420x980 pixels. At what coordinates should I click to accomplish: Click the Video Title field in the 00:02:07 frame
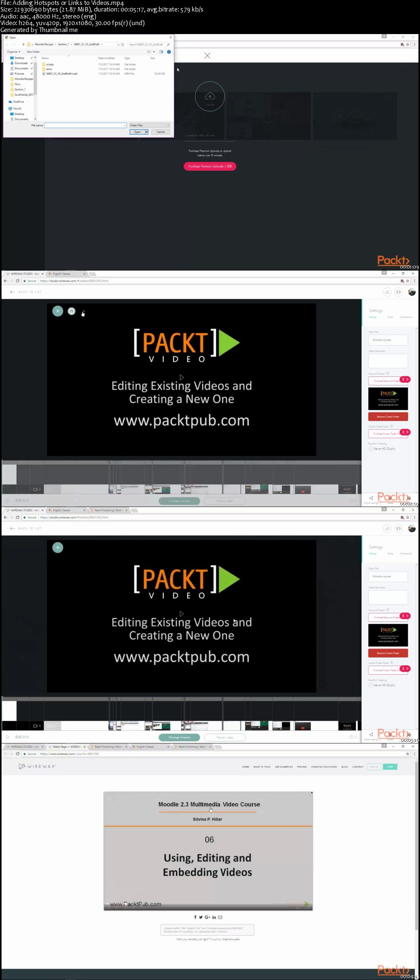[x=388, y=340]
